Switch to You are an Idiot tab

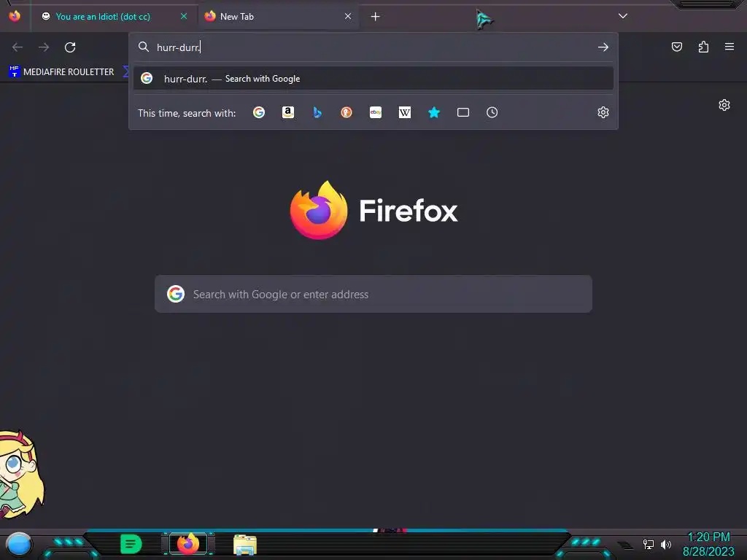point(113,17)
